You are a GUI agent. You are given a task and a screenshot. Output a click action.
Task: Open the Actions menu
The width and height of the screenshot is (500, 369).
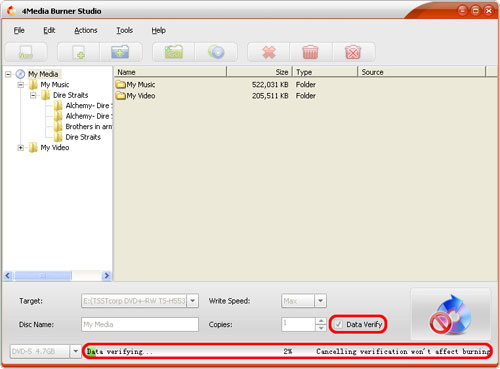tap(86, 30)
